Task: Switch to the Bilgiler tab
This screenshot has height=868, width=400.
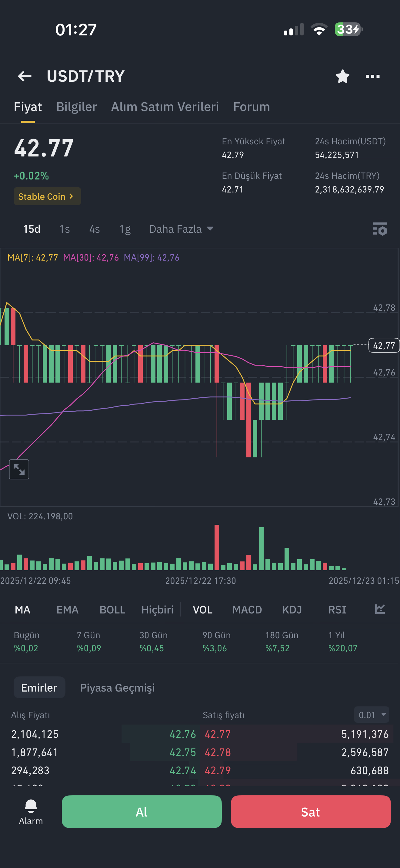Action: click(77, 107)
